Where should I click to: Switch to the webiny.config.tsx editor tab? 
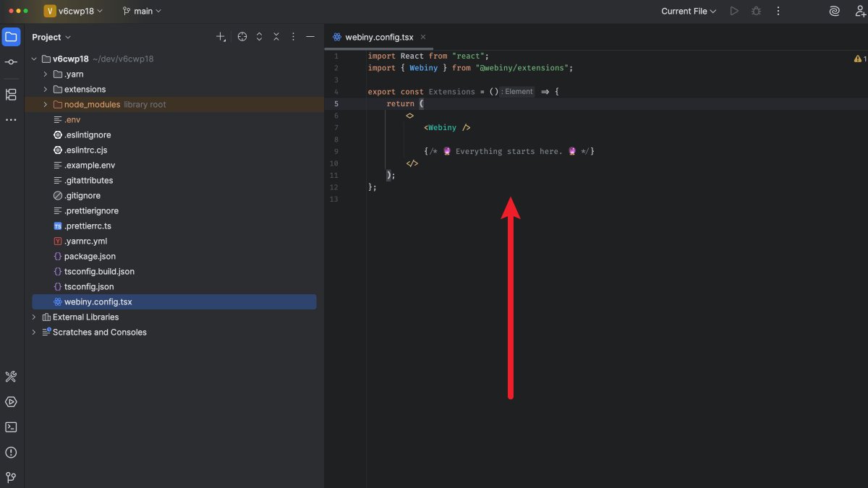[x=380, y=36]
